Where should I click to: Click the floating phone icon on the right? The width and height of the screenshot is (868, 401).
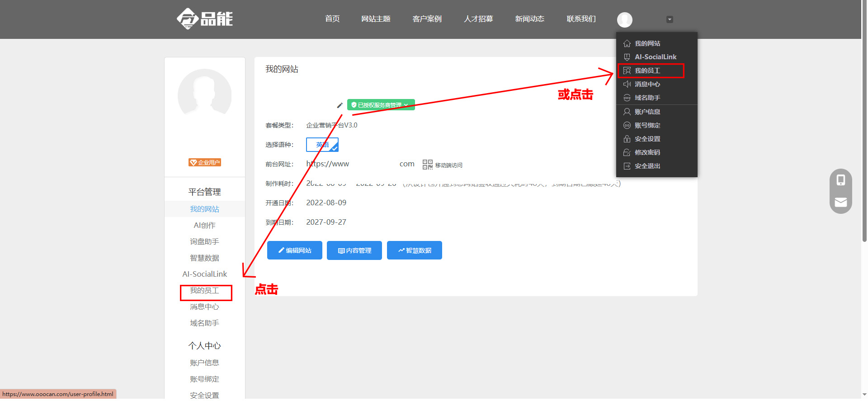tap(841, 180)
